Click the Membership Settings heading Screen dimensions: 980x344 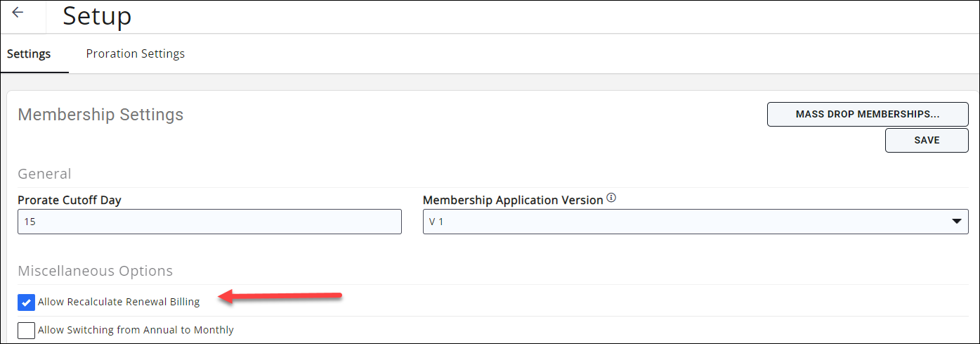[100, 115]
